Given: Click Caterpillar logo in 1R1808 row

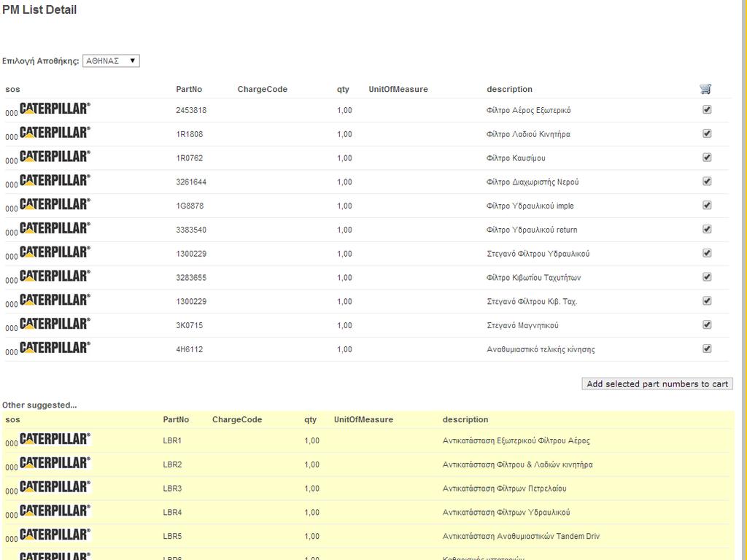Looking at the screenshot, I should (x=55, y=133).
